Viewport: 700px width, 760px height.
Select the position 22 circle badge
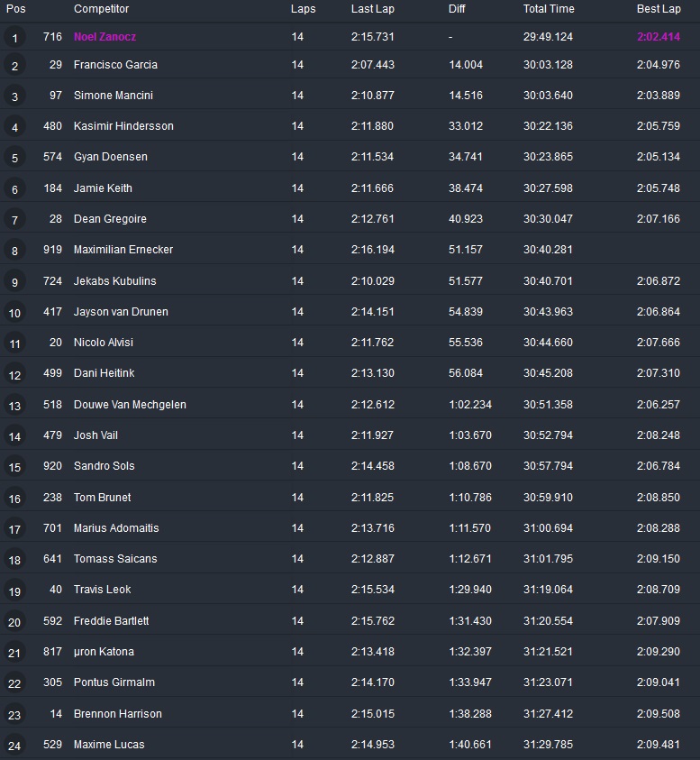14,683
